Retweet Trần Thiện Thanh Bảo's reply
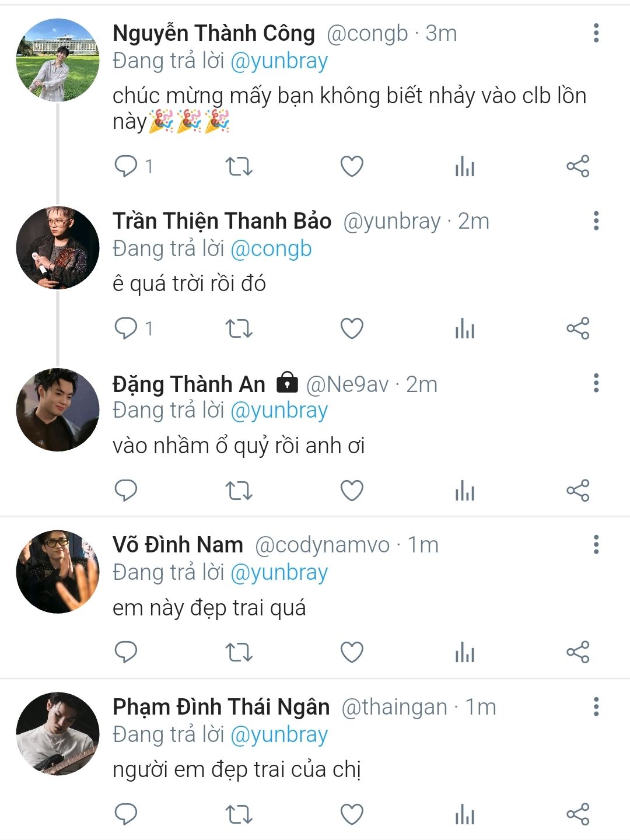The height and width of the screenshot is (840, 630). [239, 329]
